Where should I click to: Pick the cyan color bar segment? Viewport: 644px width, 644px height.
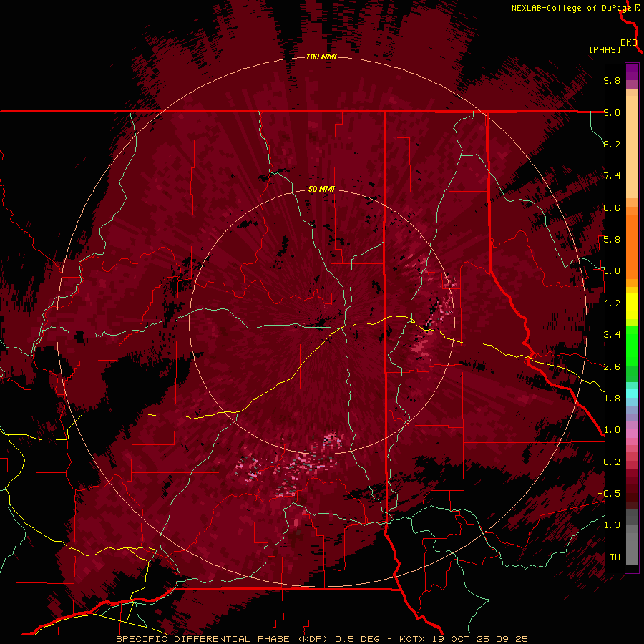[x=632, y=394]
